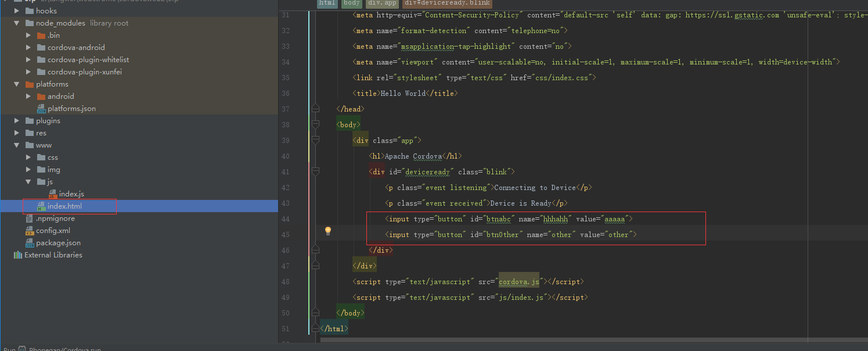Image resolution: width=868 pixels, height=351 pixels.
Task: Click the platforms.json file icon
Action: [41, 109]
